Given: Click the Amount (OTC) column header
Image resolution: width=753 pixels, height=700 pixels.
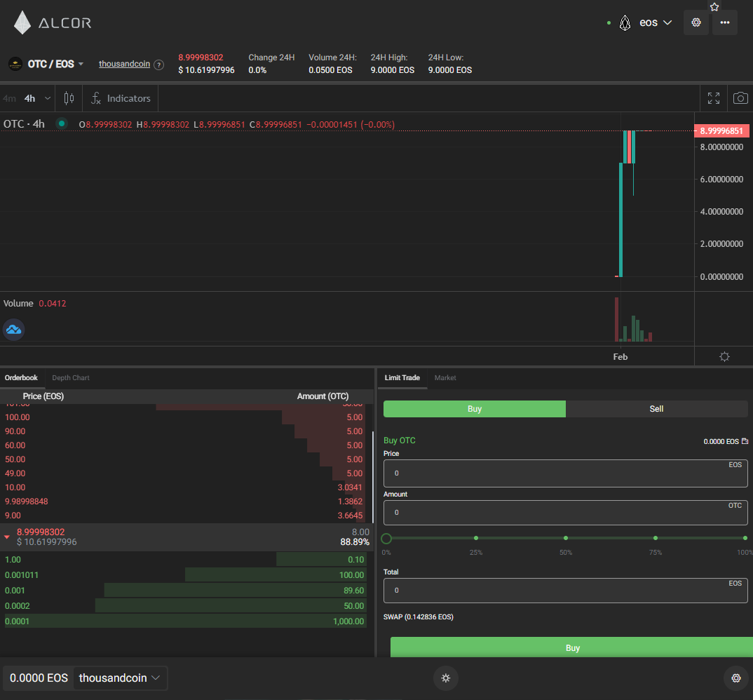Looking at the screenshot, I should click(323, 396).
